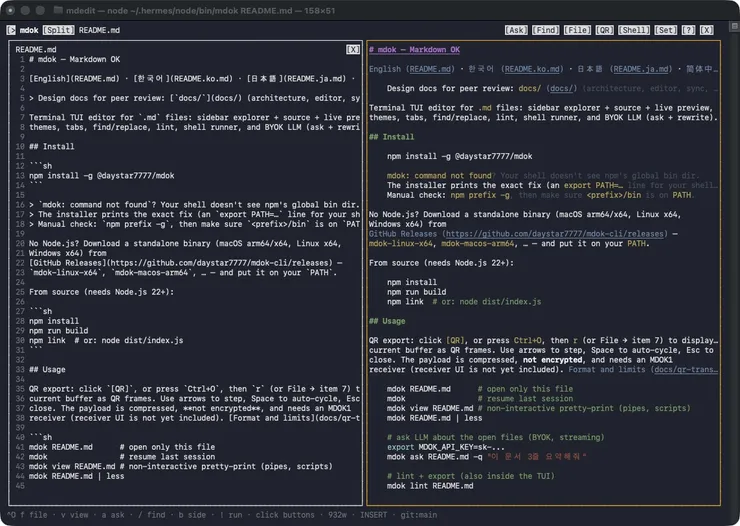Click the '! run' status bar hint

(231, 515)
